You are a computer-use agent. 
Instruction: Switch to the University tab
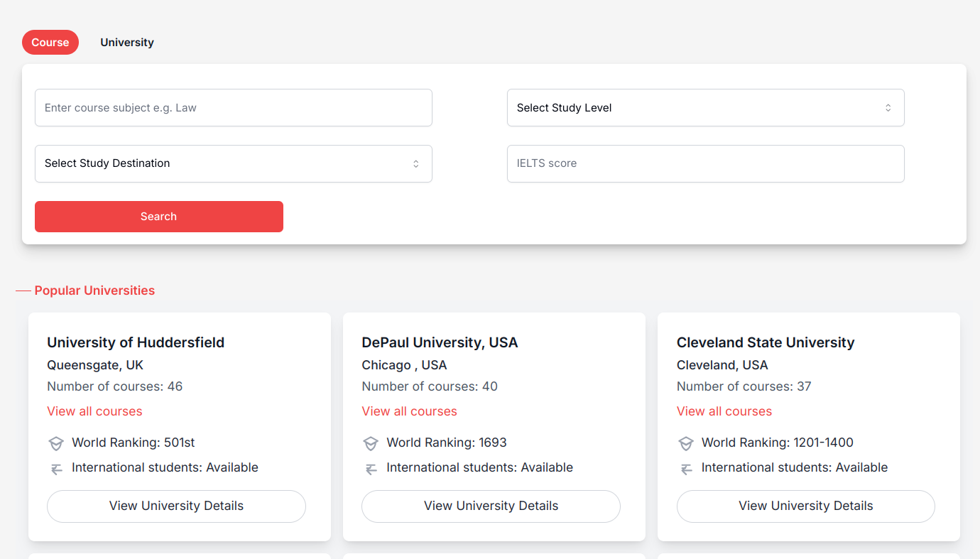(x=127, y=42)
